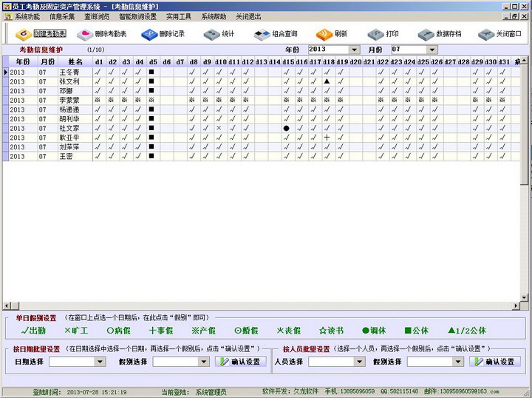The height and width of the screenshot is (398, 532).
Task: Select the name cell 刘萍萍
Action: coord(75,147)
